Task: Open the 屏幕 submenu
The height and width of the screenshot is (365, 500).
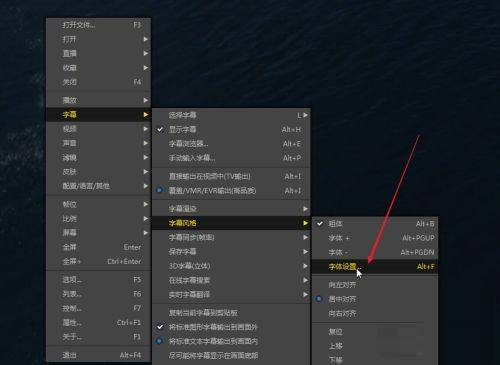Action: (x=98, y=233)
